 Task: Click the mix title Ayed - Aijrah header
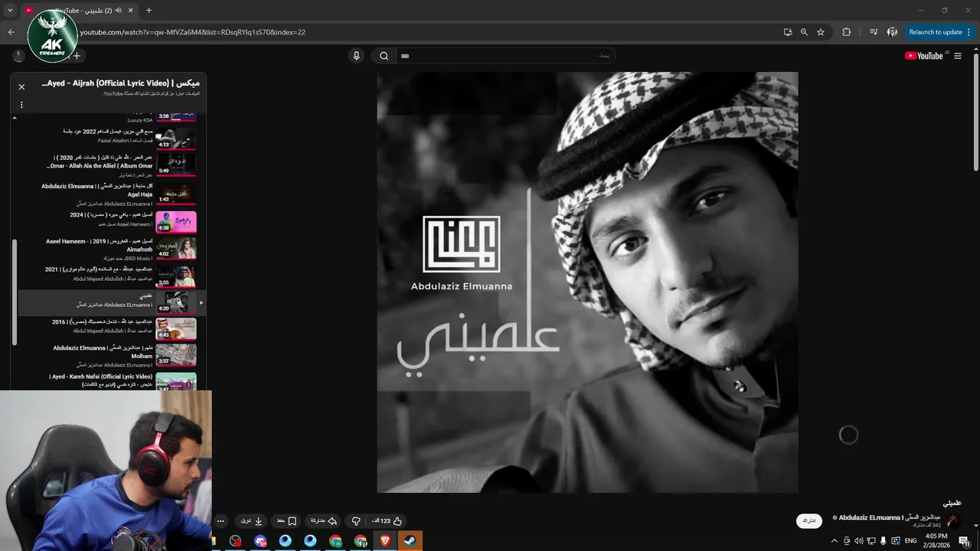point(120,83)
